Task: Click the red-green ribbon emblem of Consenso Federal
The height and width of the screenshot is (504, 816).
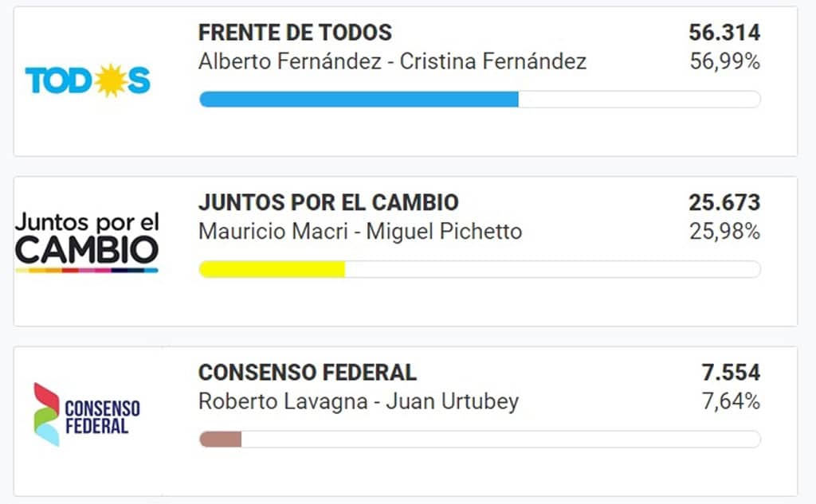Action: (47, 415)
